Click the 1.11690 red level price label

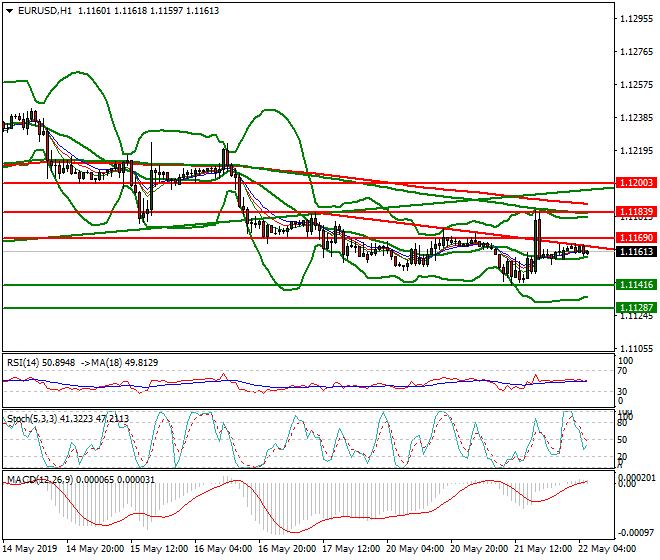point(636,238)
